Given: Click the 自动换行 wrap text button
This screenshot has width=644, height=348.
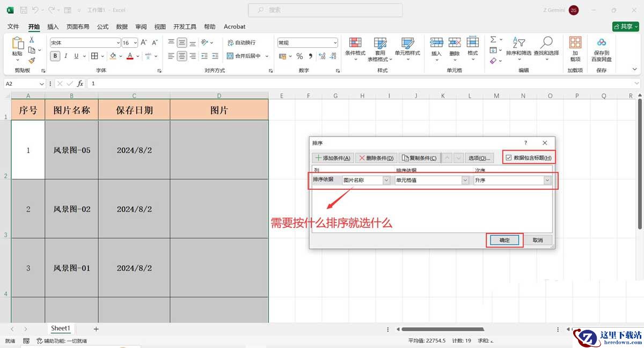Looking at the screenshot, I should (x=241, y=42).
